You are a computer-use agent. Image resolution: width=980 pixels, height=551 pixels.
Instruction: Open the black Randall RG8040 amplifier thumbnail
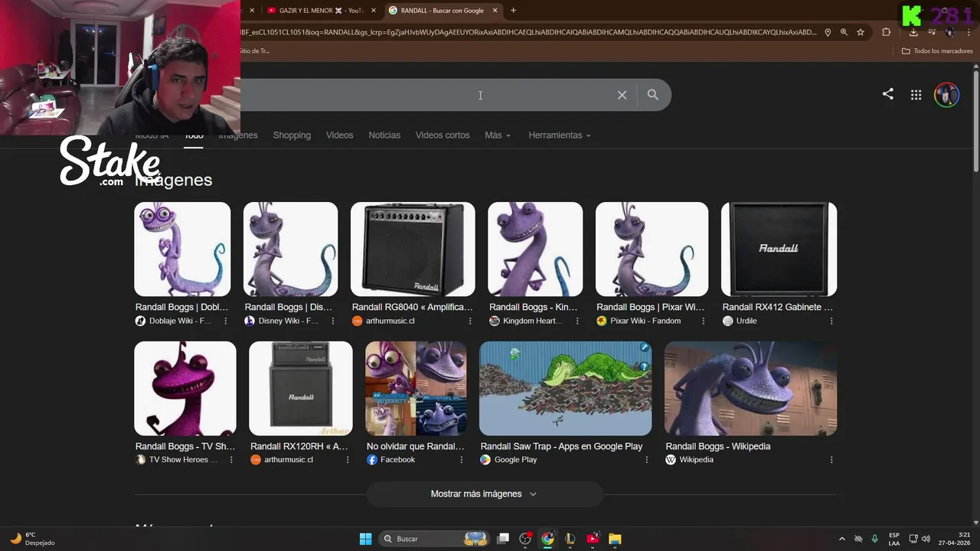[413, 249]
